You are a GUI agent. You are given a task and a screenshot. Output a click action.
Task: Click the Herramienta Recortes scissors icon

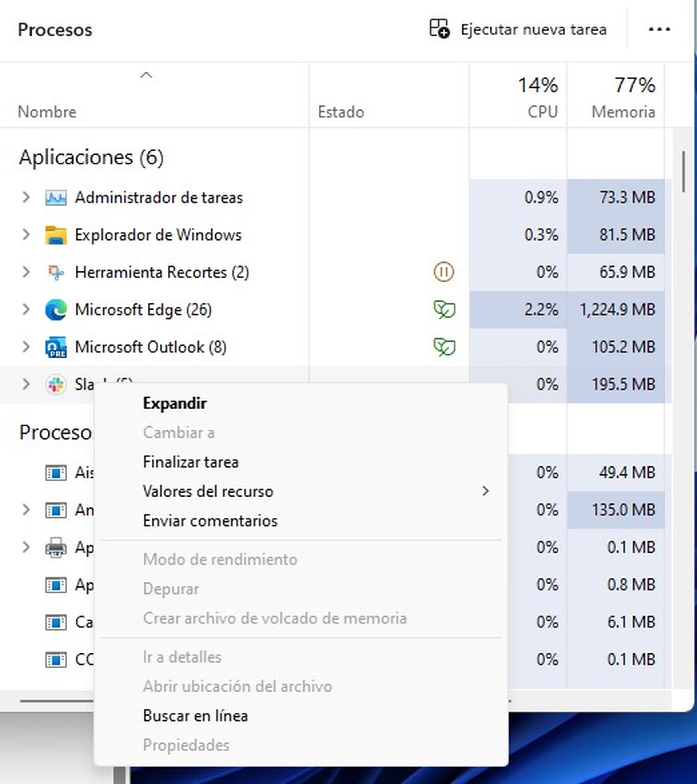[x=56, y=272]
